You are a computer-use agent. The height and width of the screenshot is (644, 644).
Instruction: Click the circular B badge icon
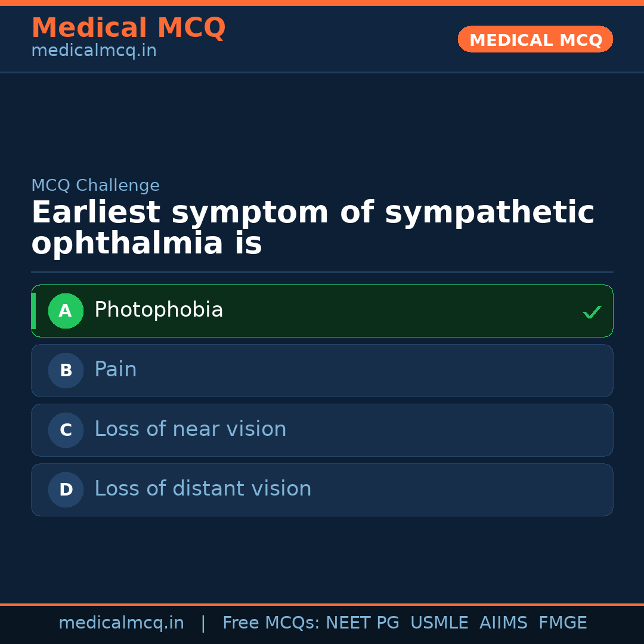pos(66,370)
